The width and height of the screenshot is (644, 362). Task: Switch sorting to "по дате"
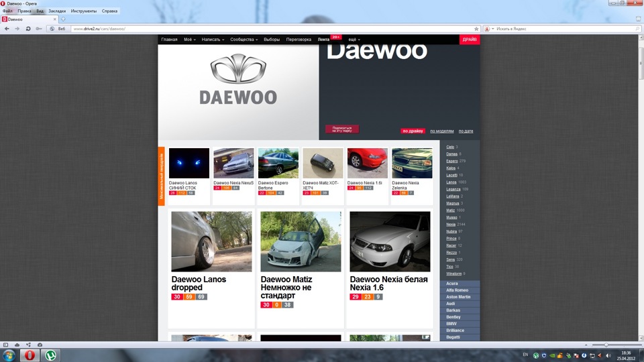pyautogui.click(x=466, y=131)
